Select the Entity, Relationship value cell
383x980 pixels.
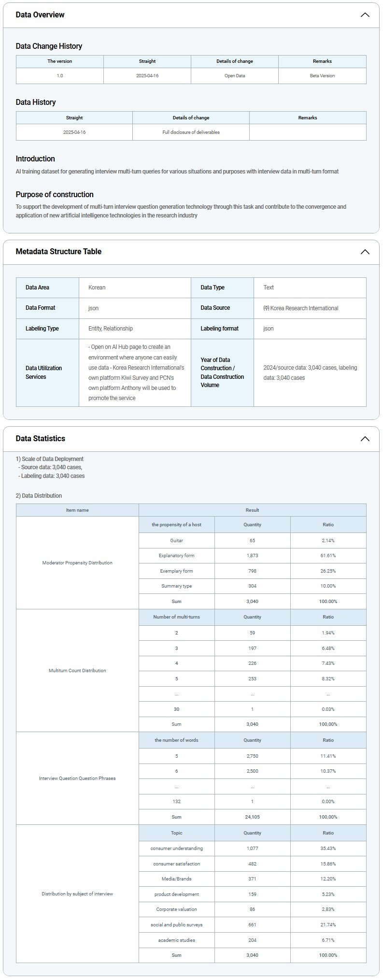tap(111, 329)
